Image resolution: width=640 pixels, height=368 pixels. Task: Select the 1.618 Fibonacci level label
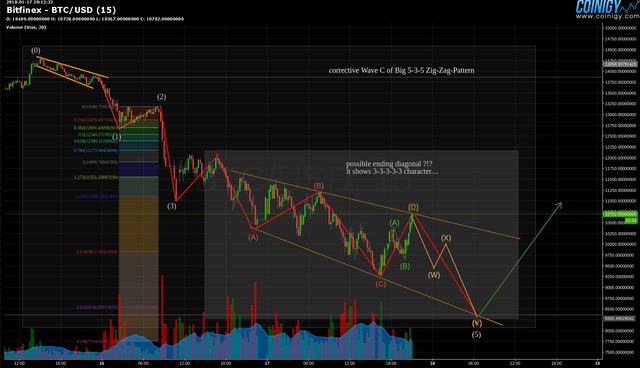tap(96, 197)
